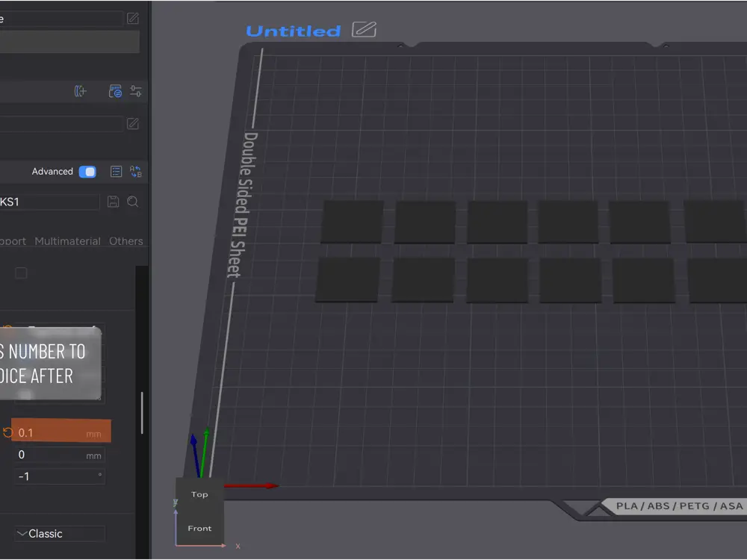Screen dimensions: 747x560
Task: Select the Top face of the view cube
Action: tap(199, 494)
